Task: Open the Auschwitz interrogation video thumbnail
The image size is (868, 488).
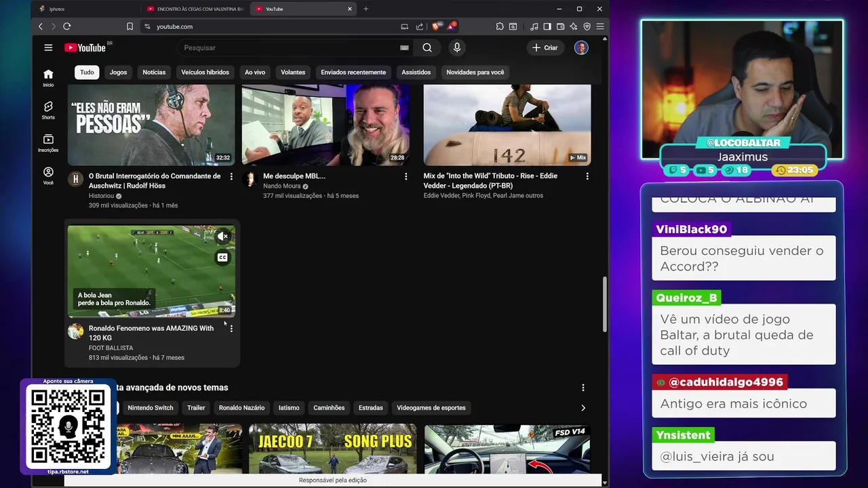Action: tap(151, 125)
